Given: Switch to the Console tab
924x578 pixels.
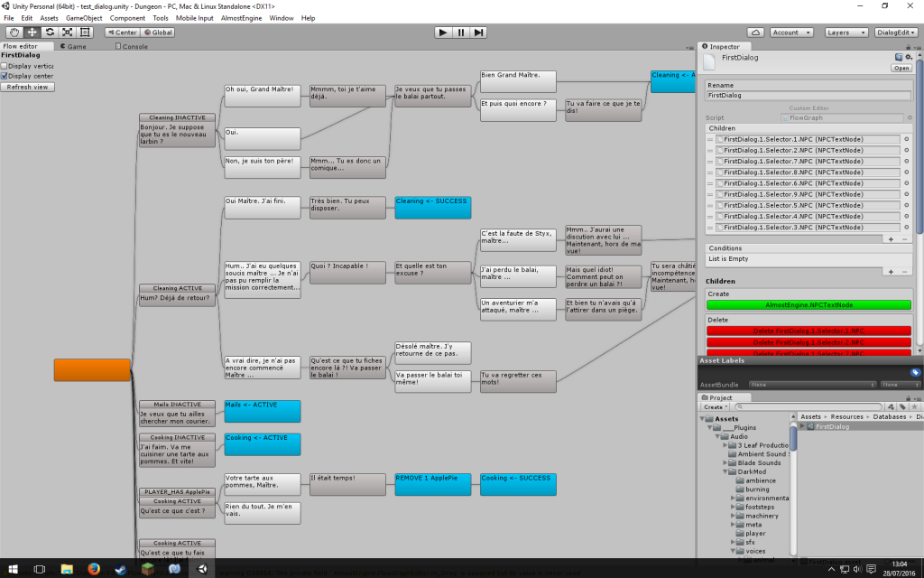Looking at the screenshot, I should pos(132,46).
